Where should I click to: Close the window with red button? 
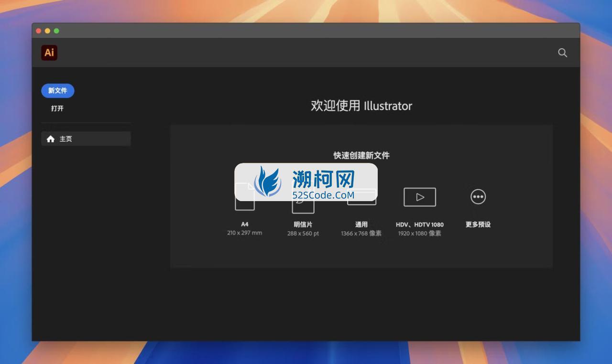[x=38, y=31]
